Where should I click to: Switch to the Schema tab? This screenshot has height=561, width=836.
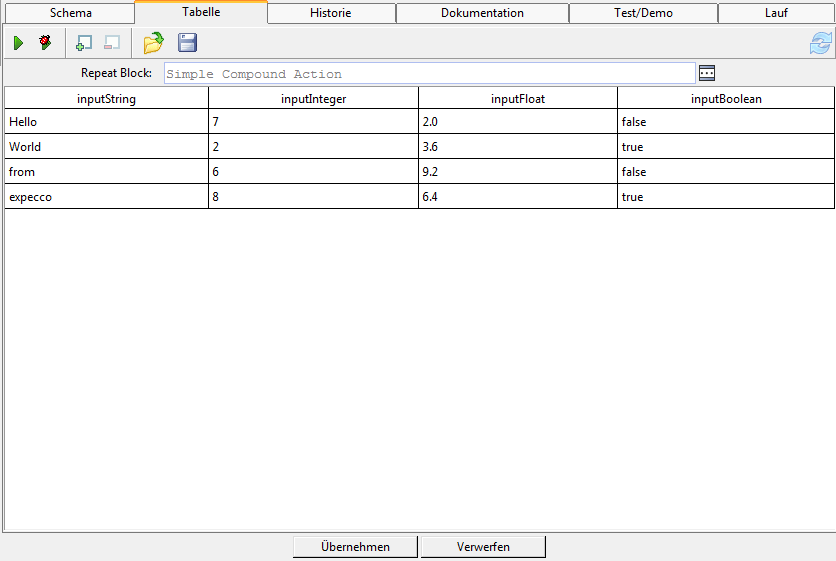(70, 13)
